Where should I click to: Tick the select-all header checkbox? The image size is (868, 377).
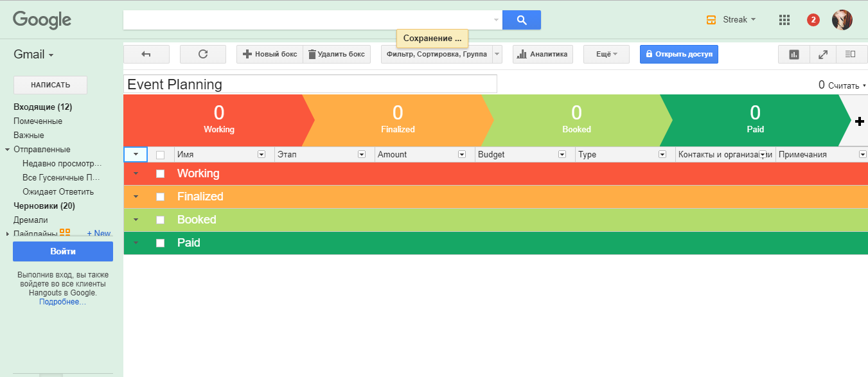coord(161,155)
